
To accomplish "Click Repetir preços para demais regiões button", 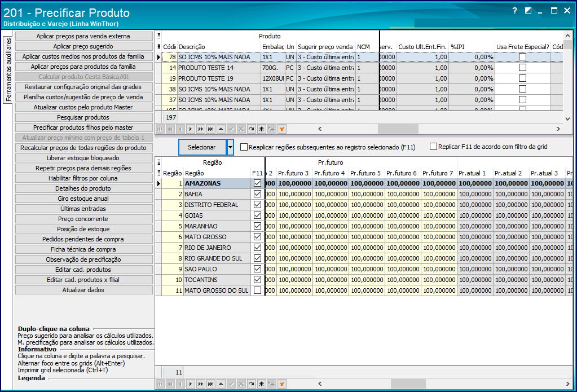I will coord(84,168).
